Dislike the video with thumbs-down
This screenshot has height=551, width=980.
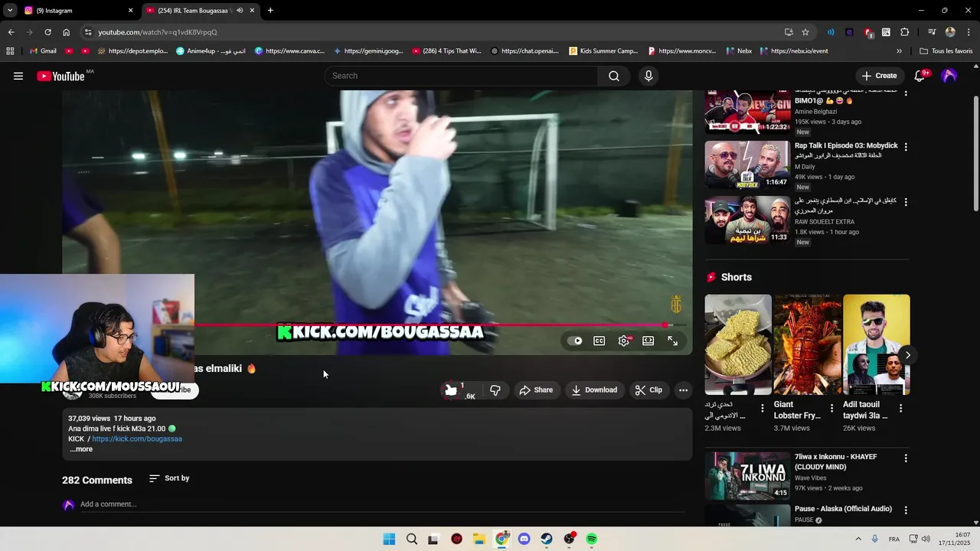(495, 390)
